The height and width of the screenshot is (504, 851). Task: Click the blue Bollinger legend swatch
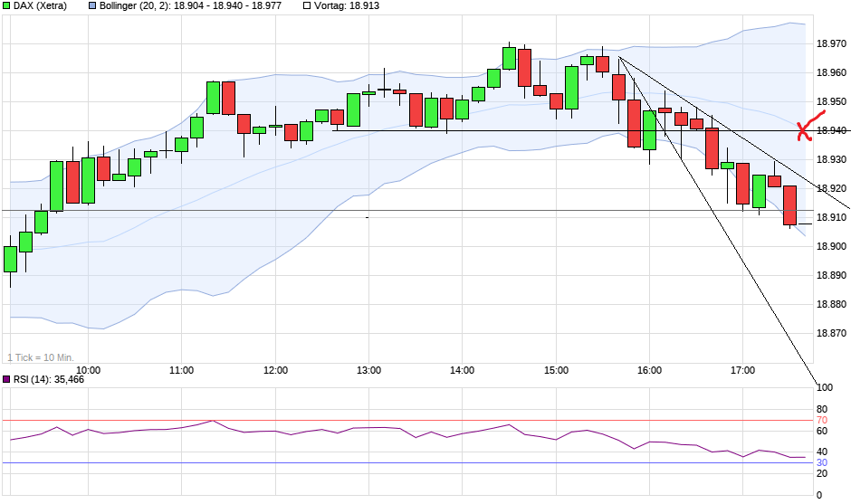[x=92, y=6]
